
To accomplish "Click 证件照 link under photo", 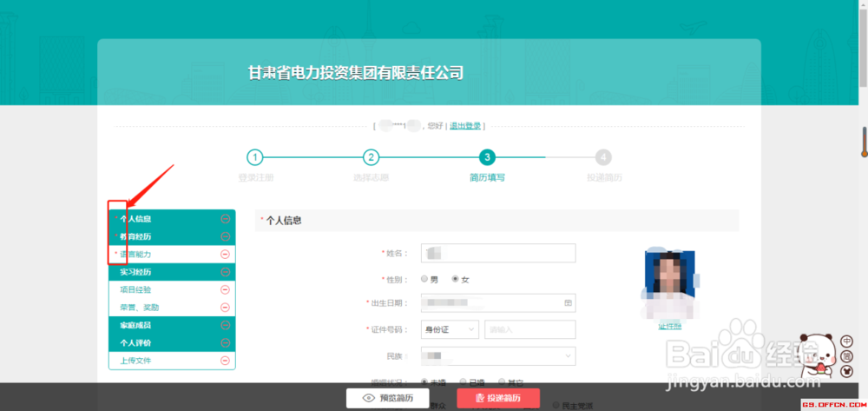I will tap(670, 326).
